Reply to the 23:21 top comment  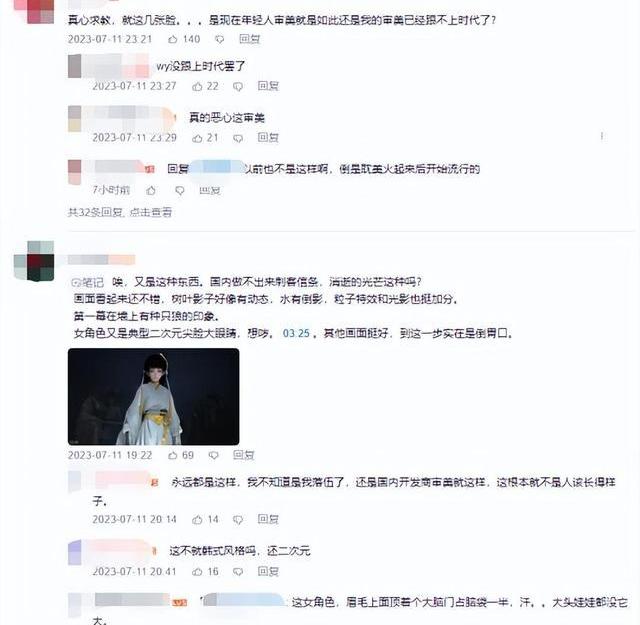pos(249,39)
